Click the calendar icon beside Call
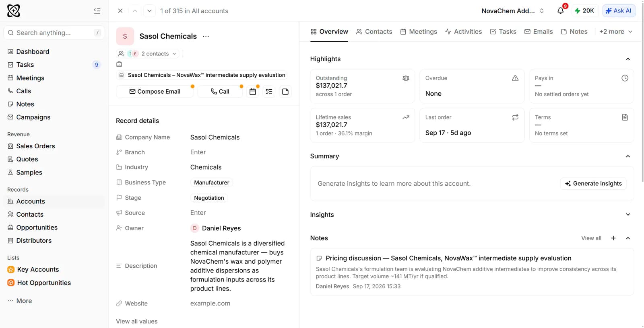This screenshot has width=644, height=328. [253, 92]
